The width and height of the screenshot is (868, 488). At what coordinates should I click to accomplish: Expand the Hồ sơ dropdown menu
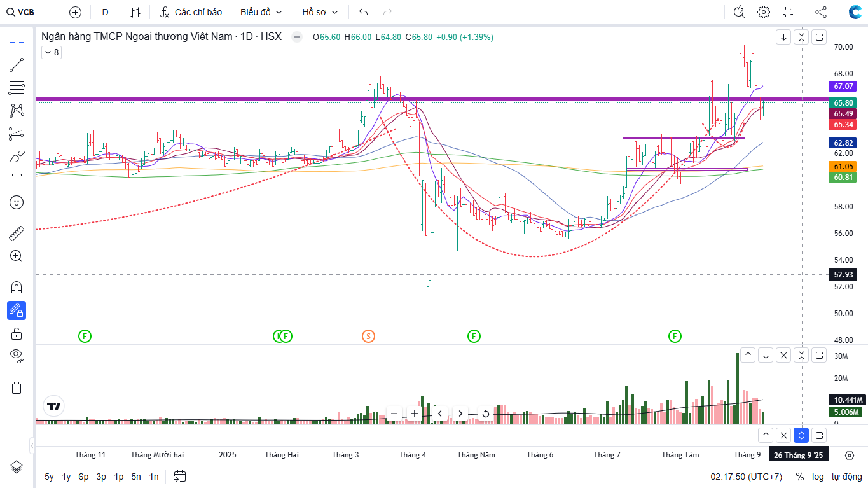[x=320, y=12]
